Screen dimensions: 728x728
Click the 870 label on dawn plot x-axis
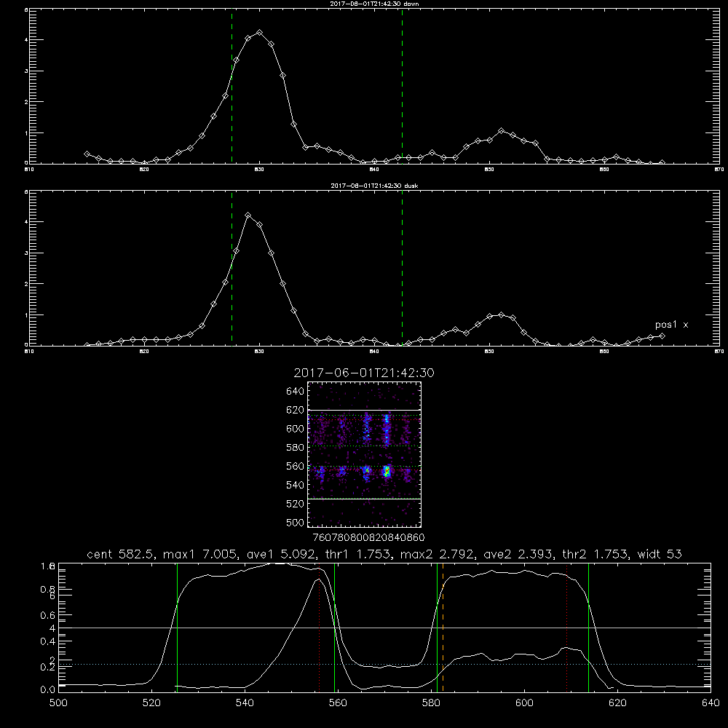719,170
